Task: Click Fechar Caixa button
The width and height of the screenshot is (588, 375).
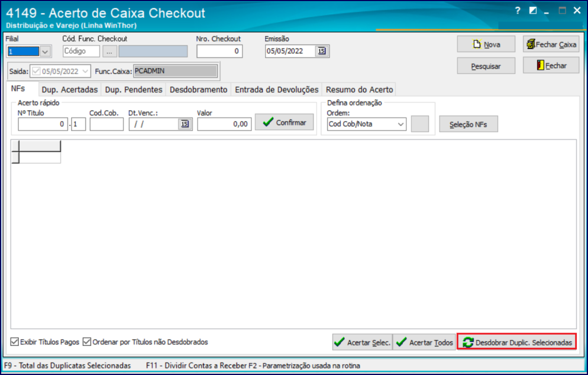Action: click(551, 44)
